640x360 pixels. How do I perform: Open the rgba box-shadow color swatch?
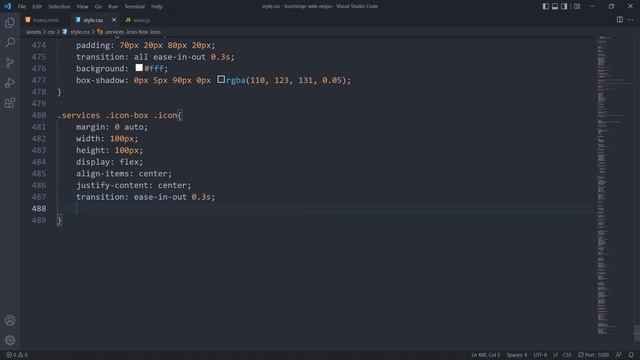(221, 79)
